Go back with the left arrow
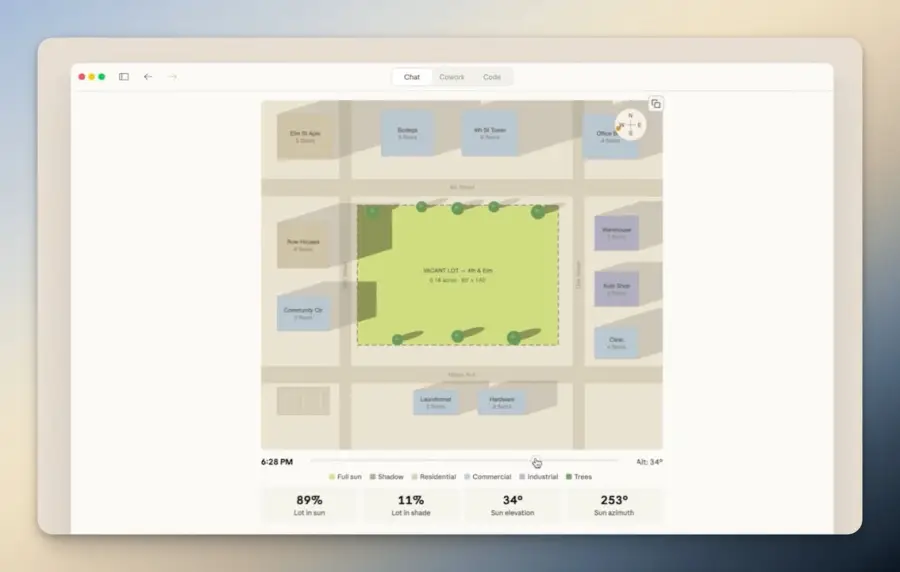 tap(148, 77)
